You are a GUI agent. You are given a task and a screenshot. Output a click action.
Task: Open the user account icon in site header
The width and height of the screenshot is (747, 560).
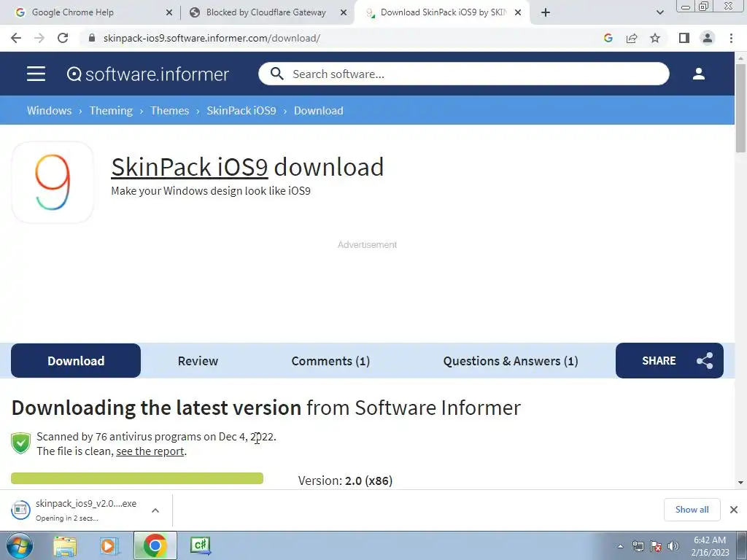coord(698,74)
